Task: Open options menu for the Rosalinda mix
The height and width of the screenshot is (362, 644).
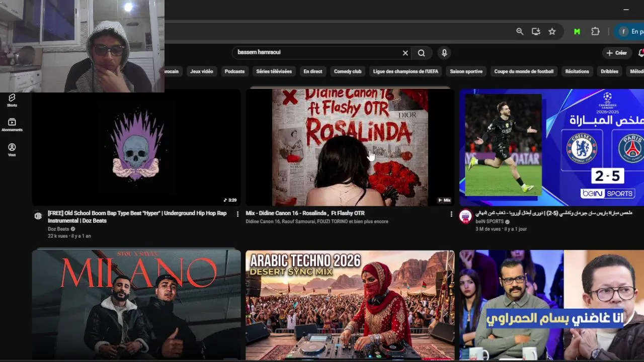Action: click(x=451, y=214)
